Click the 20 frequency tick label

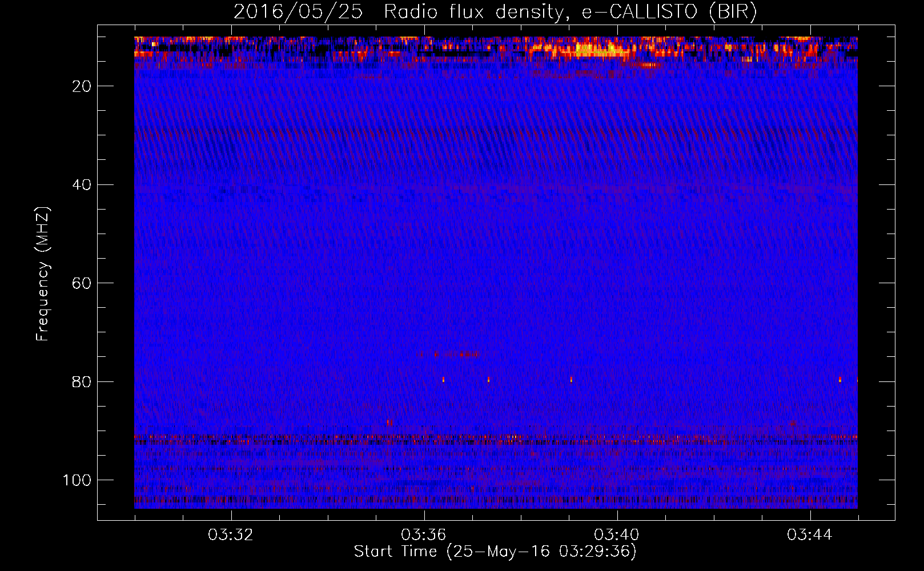click(82, 86)
